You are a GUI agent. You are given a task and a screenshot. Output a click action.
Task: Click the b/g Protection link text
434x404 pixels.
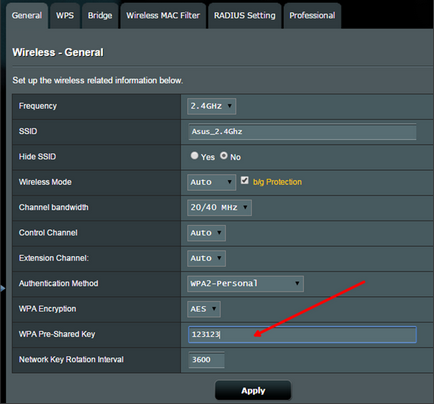click(x=277, y=182)
